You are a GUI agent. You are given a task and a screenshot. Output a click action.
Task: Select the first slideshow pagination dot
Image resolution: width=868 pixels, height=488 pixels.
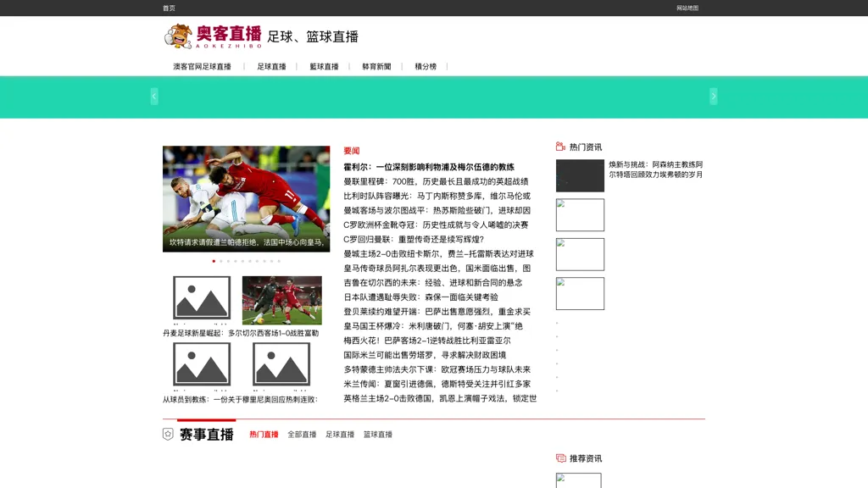[x=214, y=261]
